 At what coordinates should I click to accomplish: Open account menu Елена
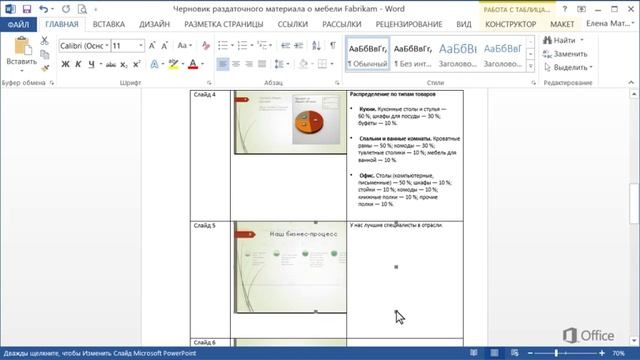coord(610,24)
